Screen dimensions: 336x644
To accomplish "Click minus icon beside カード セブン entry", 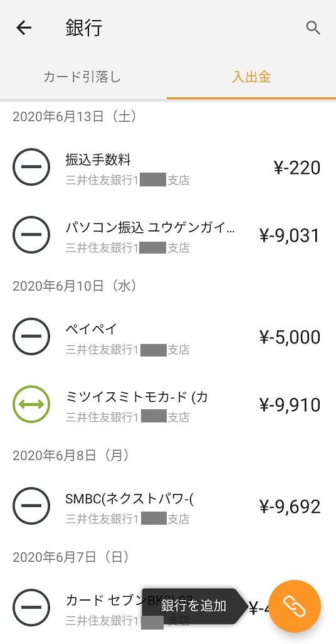I will point(31,608).
